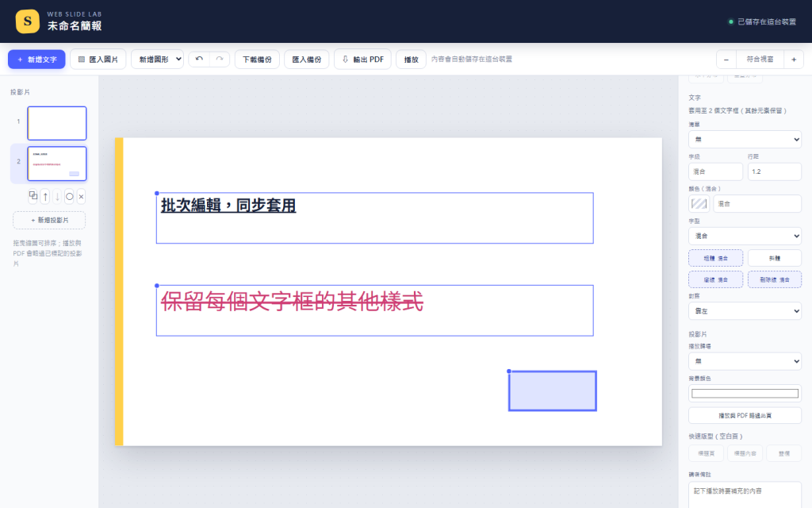Click the 符合視窗 fit window button

(x=760, y=59)
